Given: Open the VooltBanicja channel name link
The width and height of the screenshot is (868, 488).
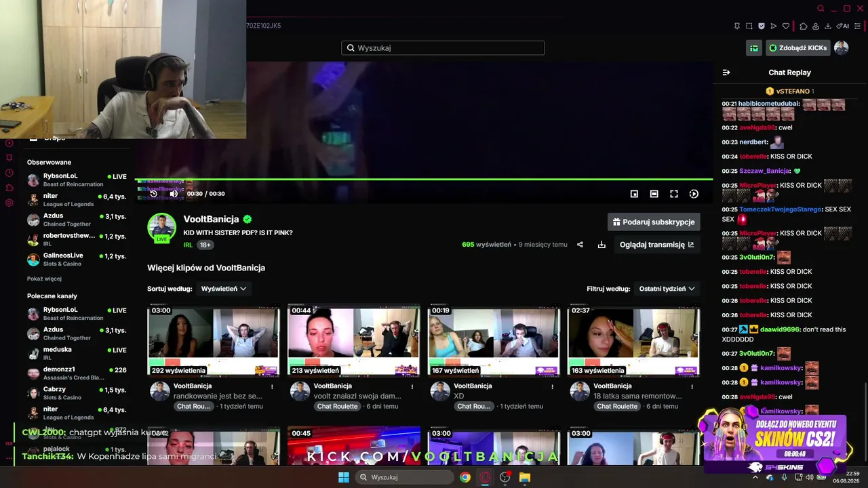Looking at the screenshot, I should pyautogui.click(x=211, y=219).
